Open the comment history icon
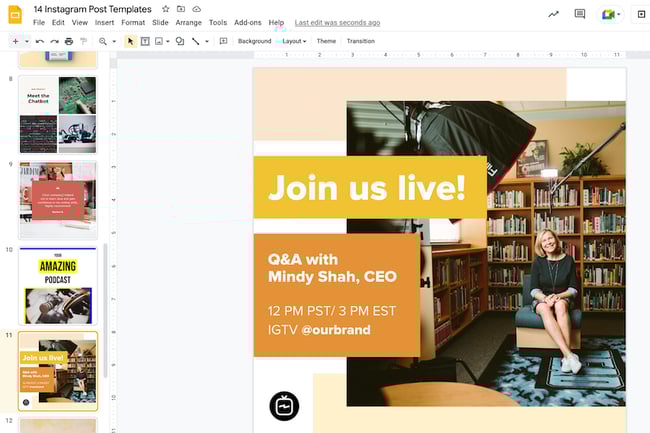This screenshot has width=650, height=433. tap(580, 14)
